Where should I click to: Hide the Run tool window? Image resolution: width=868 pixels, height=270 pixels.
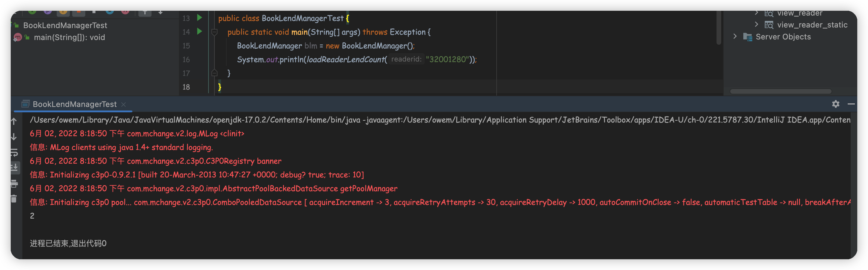pos(851,104)
